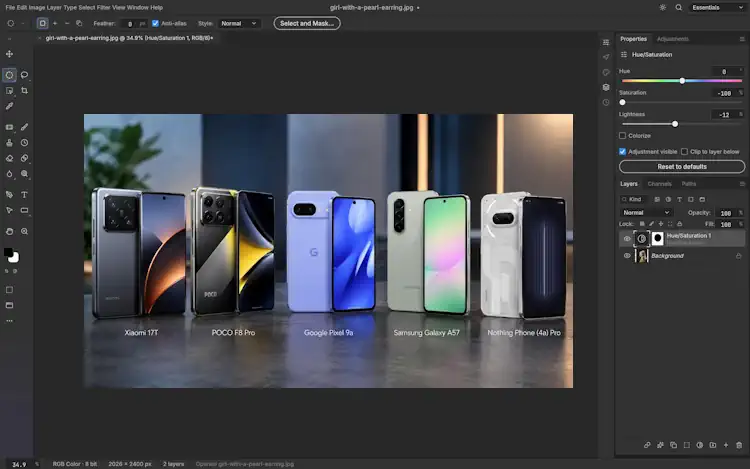Image resolution: width=750 pixels, height=469 pixels.
Task: Select the Crop tool
Action: [x=24, y=91]
